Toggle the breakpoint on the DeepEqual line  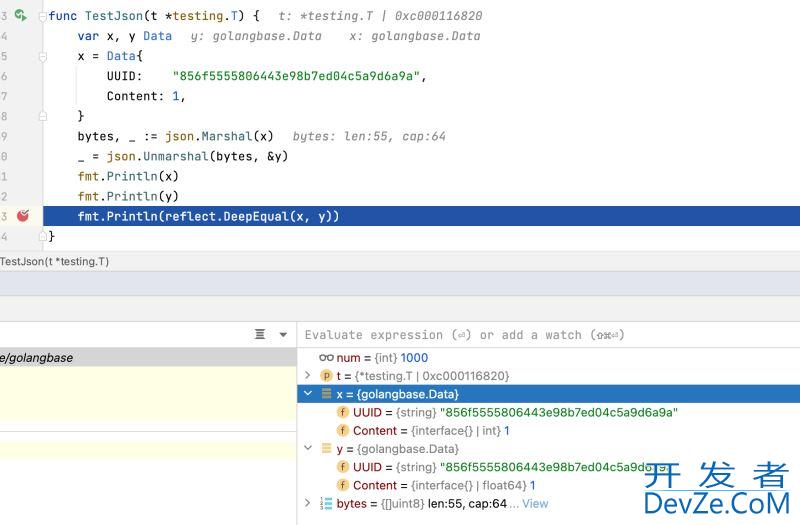tap(22, 216)
